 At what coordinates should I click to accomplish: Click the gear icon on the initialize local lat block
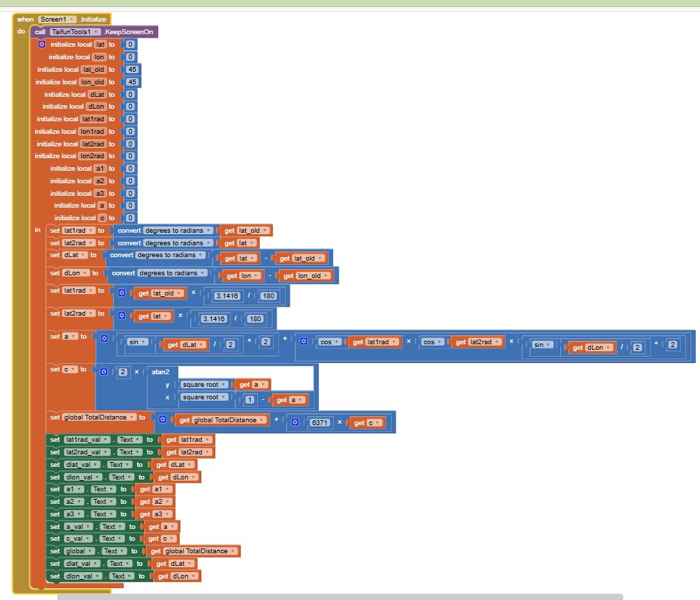point(42,44)
